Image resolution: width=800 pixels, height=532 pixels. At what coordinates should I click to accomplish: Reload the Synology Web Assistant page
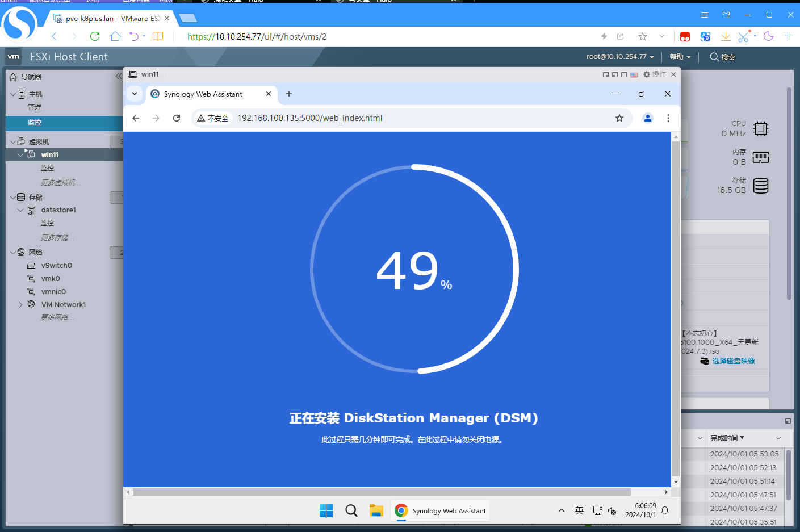(177, 118)
